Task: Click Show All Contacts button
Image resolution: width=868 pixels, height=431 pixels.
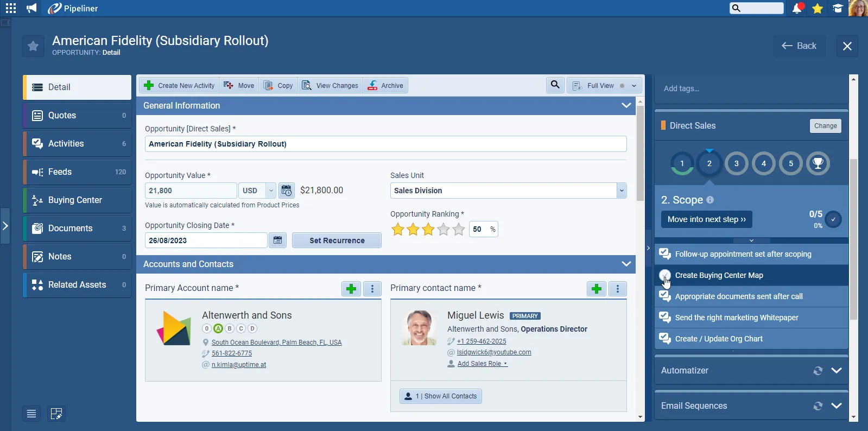Action: coord(441,396)
